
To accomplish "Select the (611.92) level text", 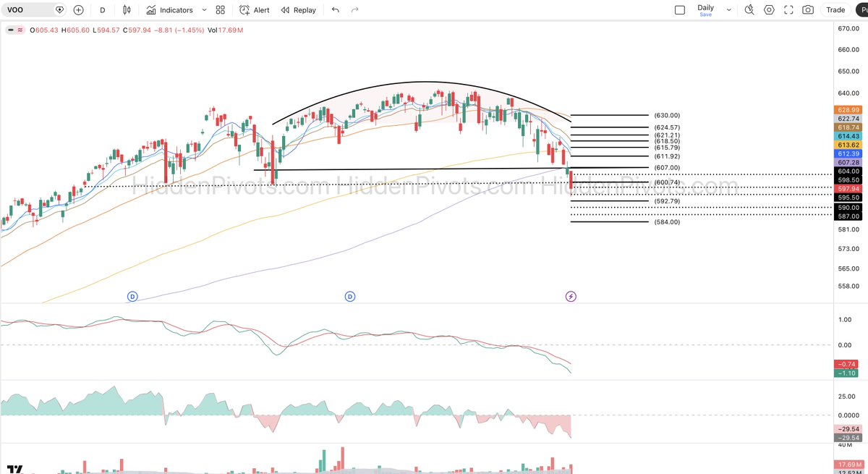I will pos(666,156).
